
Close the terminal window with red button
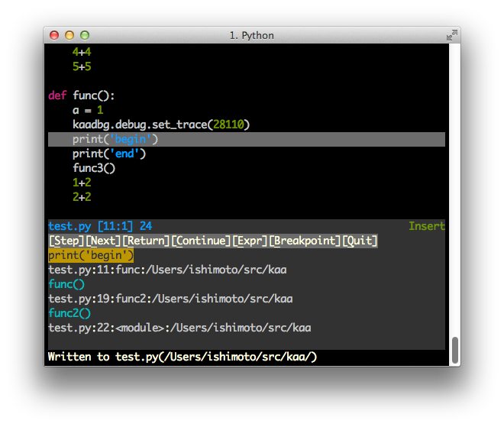point(54,35)
